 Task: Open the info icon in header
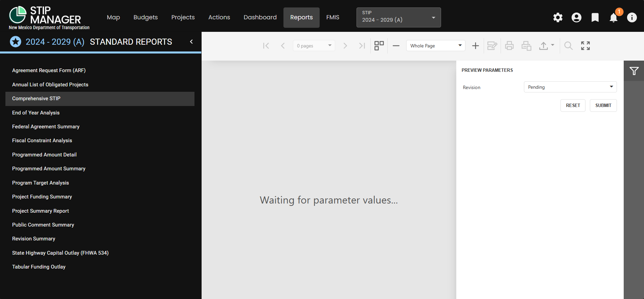coord(632,18)
